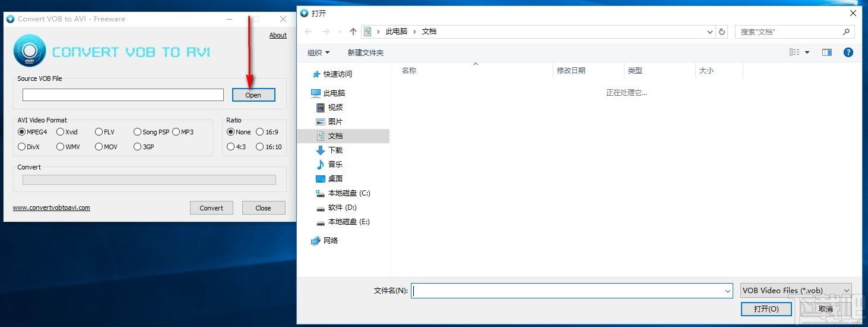
Task: Click 此电脑 in the address bar path
Action: [397, 32]
